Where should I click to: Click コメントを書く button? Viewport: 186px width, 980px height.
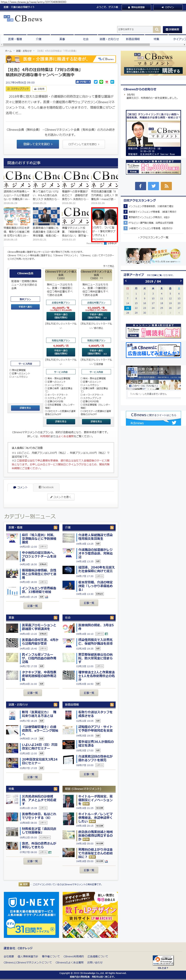61,497
